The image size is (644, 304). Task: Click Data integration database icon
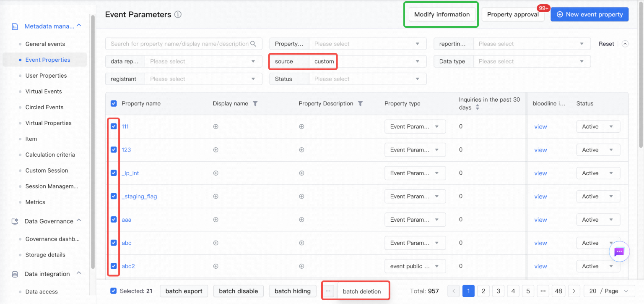tap(15, 274)
